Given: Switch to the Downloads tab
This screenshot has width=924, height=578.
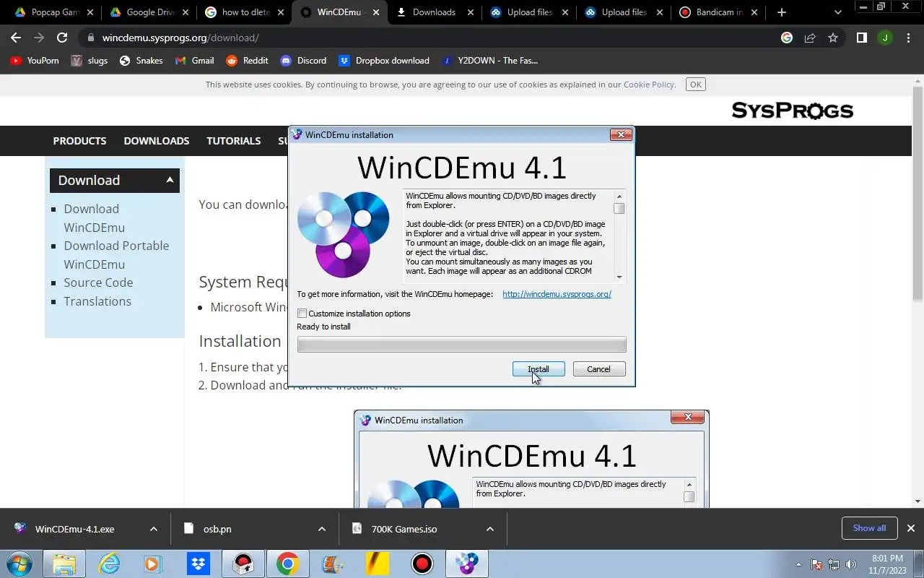Looking at the screenshot, I should [433, 12].
